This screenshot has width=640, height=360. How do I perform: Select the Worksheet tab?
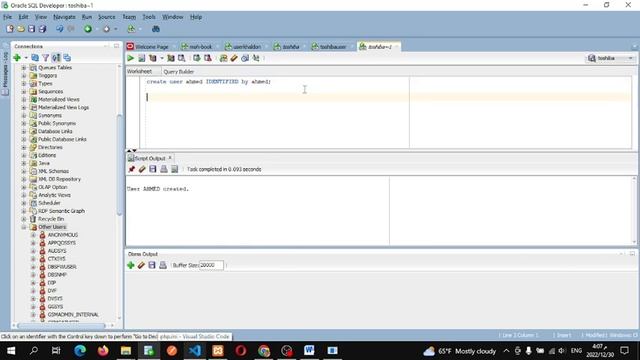[139, 71]
